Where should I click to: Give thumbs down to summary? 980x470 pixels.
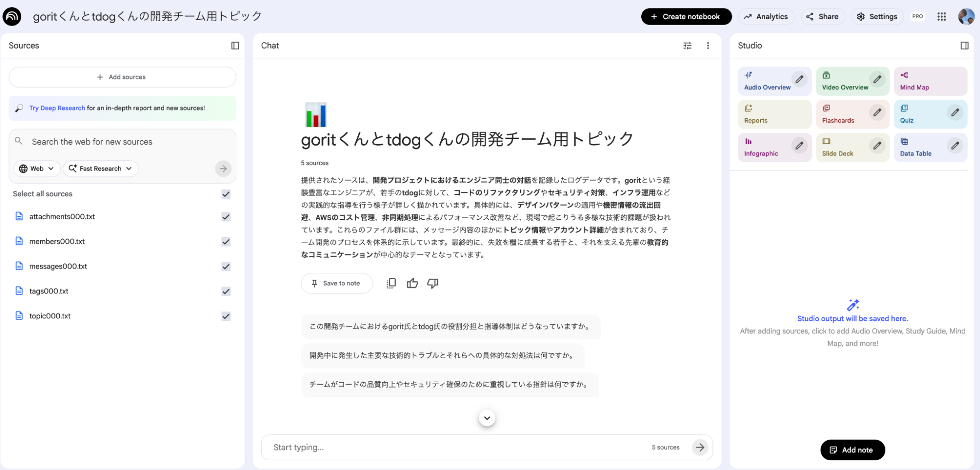(432, 283)
